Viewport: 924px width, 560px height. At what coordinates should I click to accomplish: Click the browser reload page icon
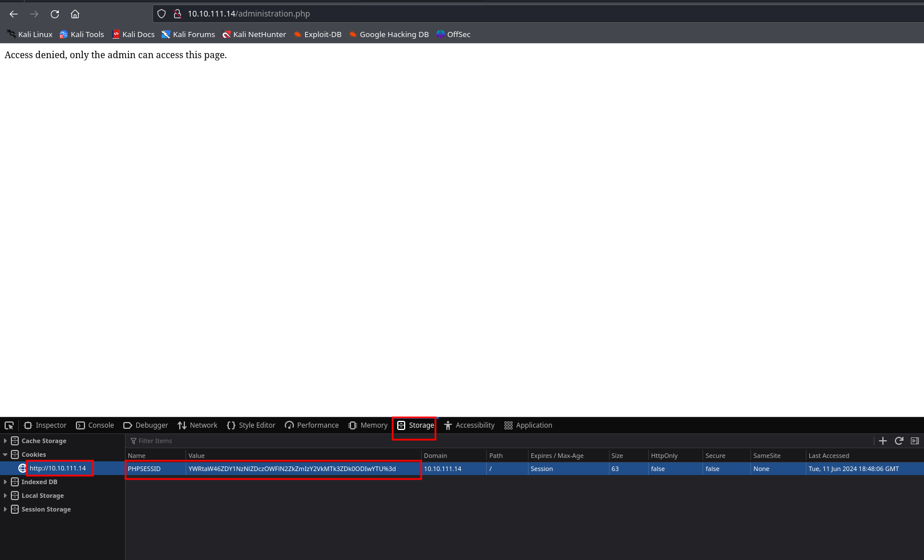point(54,14)
